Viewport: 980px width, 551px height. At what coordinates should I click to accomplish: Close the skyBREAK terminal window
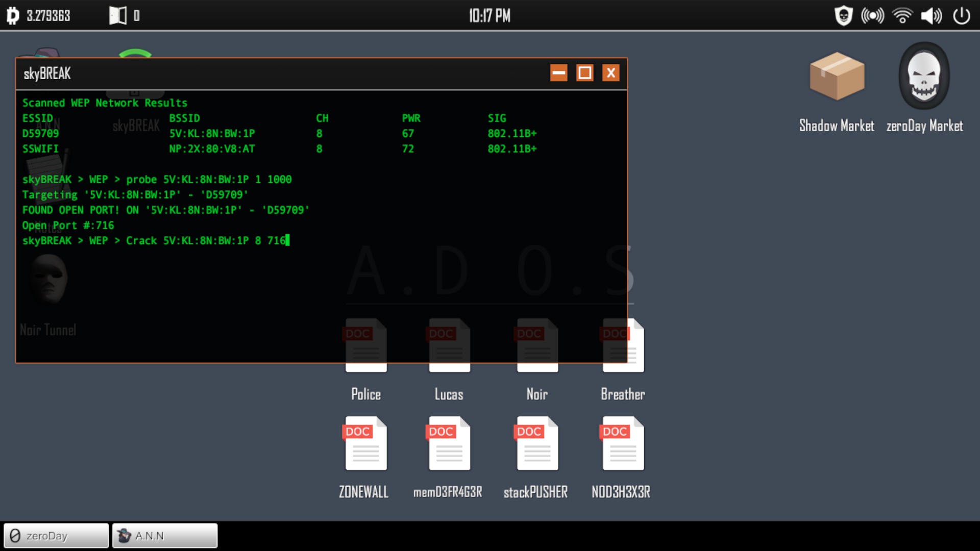(x=611, y=73)
